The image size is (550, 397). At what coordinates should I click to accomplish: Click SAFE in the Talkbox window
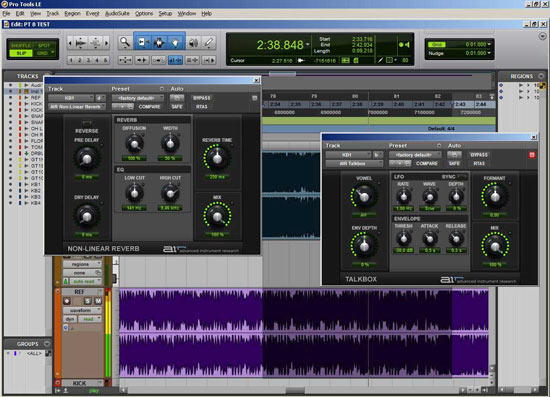point(455,163)
